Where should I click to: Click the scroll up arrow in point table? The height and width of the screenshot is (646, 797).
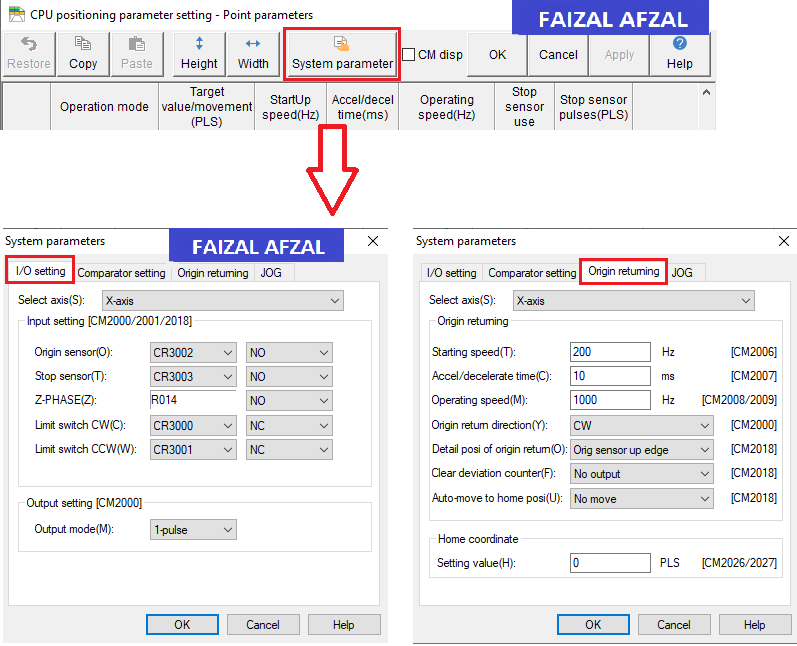click(706, 93)
